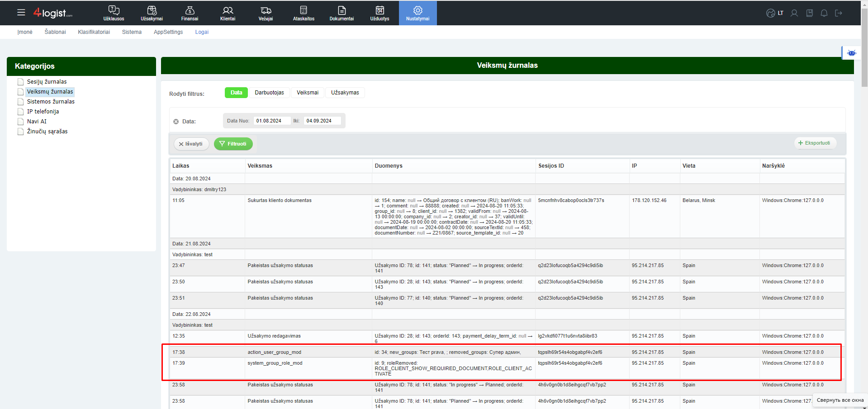Open Finansai section
This screenshot has height=409, width=868.
pos(190,13)
